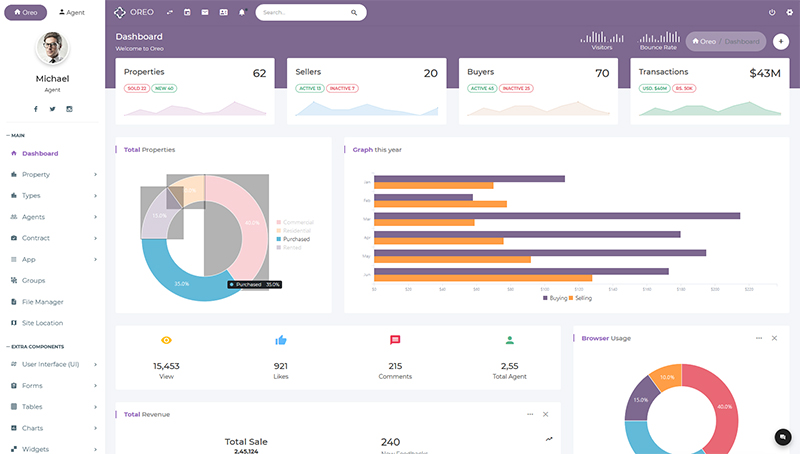Click the power sign-out icon
The height and width of the screenshot is (454, 800).
point(772,12)
